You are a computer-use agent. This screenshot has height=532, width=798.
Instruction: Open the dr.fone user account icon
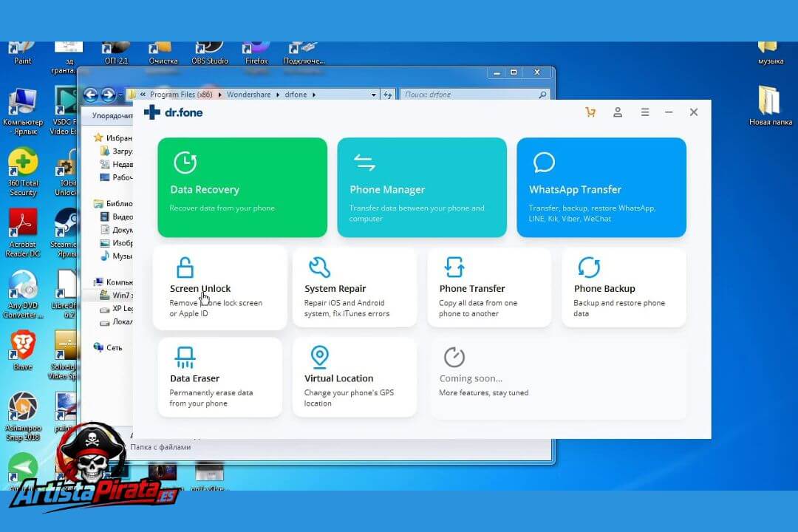617,112
